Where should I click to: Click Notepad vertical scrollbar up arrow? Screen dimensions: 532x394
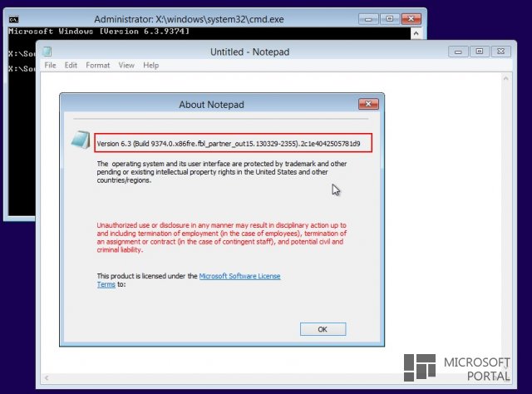tap(506, 79)
